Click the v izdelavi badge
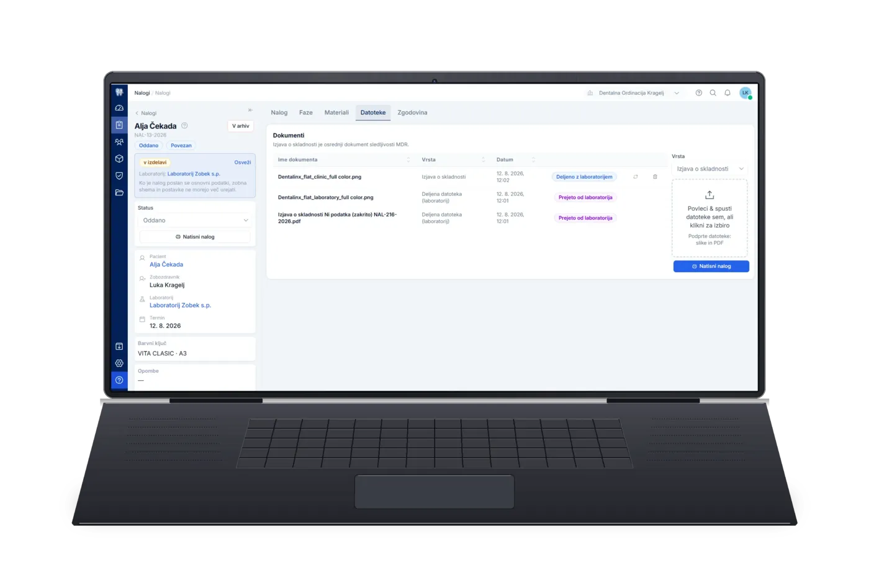 (155, 163)
